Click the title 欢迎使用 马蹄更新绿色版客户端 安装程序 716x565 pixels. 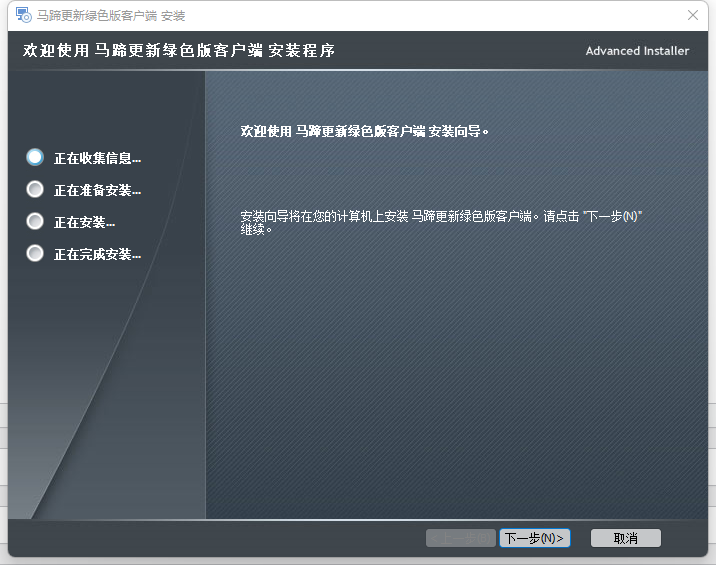click(179, 50)
